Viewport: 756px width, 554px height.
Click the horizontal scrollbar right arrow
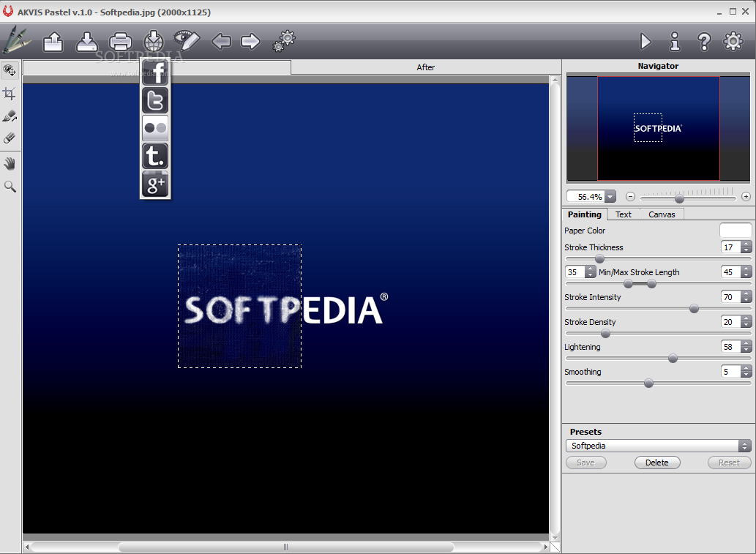(546, 547)
